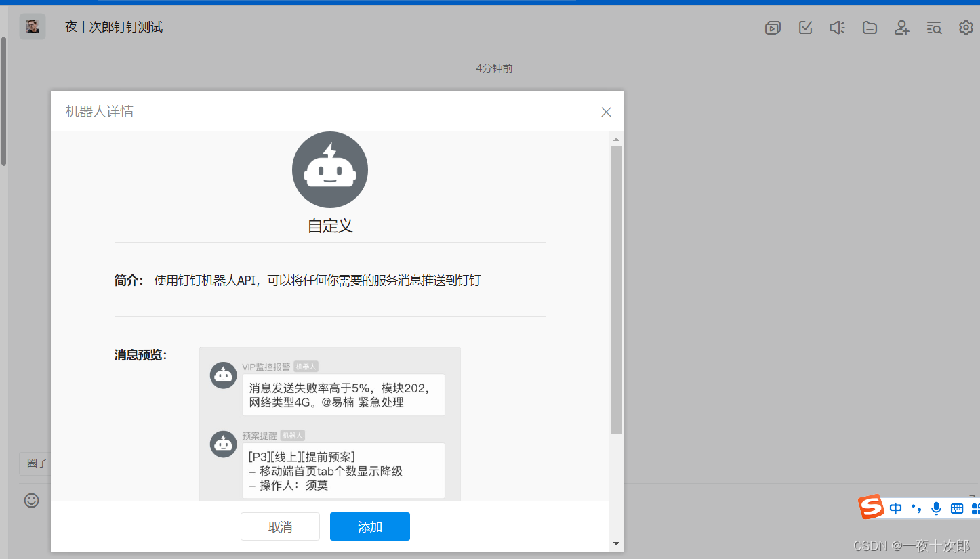Close the 机器人详情 dialog with the X
The height and width of the screenshot is (559, 980).
point(606,112)
